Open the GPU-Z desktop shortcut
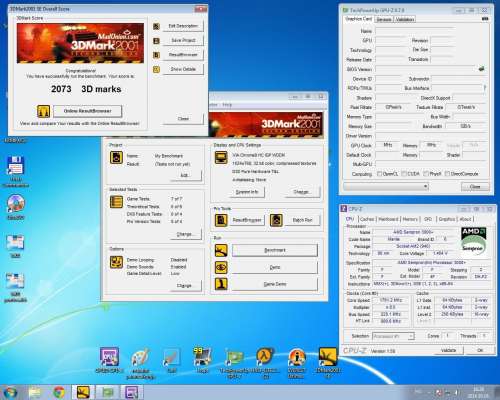 coord(234,363)
